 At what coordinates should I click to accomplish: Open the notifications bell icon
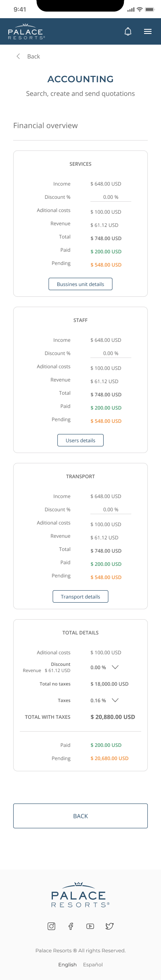[x=128, y=31]
